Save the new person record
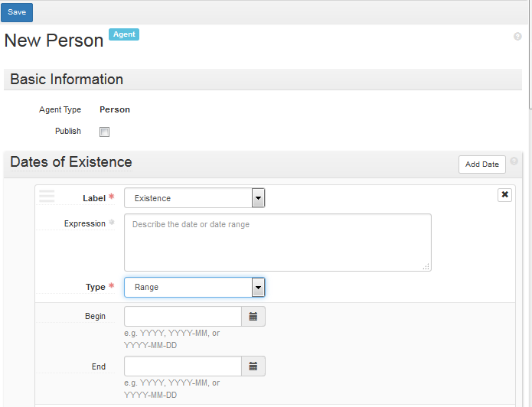 pyautogui.click(x=17, y=12)
